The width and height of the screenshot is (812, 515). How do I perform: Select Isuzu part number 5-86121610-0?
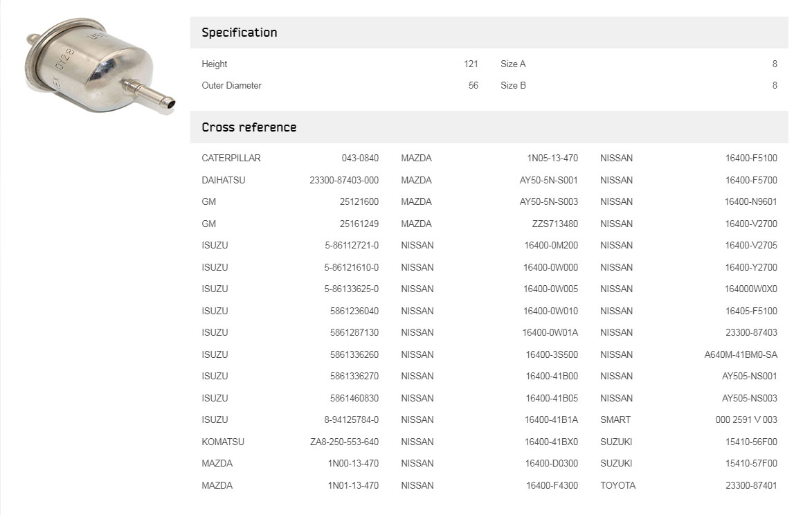tap(352, 268)
